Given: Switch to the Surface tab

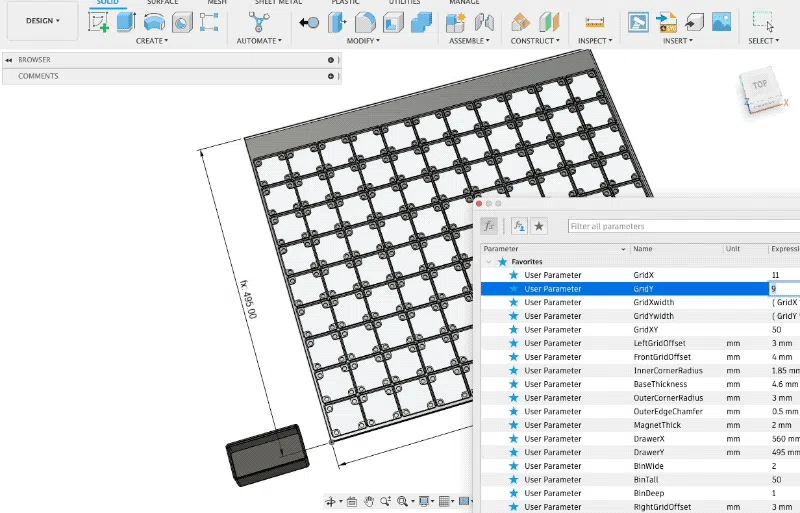Looking at the screenshot, I should [163, 3].
